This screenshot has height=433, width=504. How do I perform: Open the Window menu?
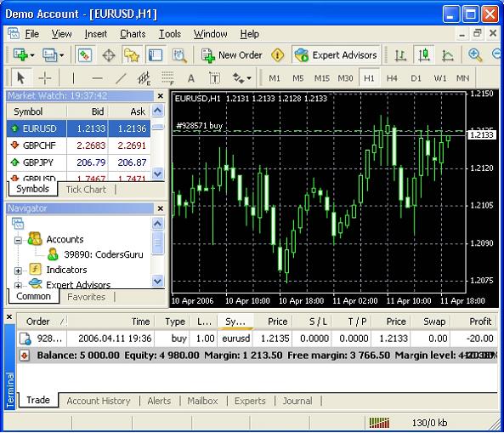coord(211,34)
